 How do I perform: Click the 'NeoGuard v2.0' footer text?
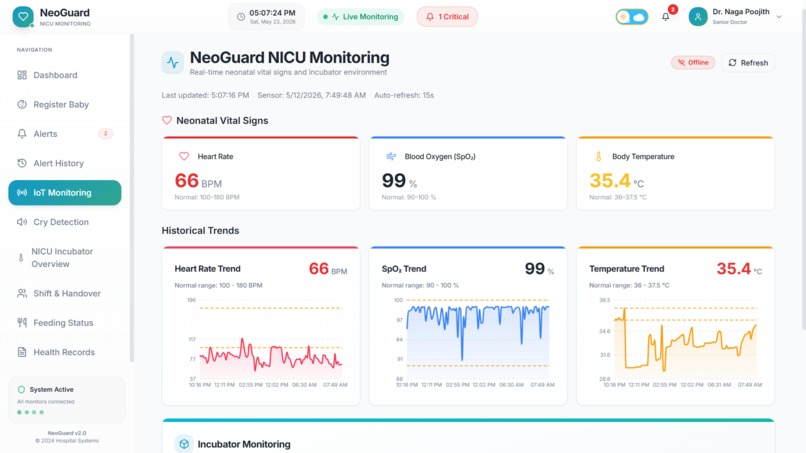67,433
